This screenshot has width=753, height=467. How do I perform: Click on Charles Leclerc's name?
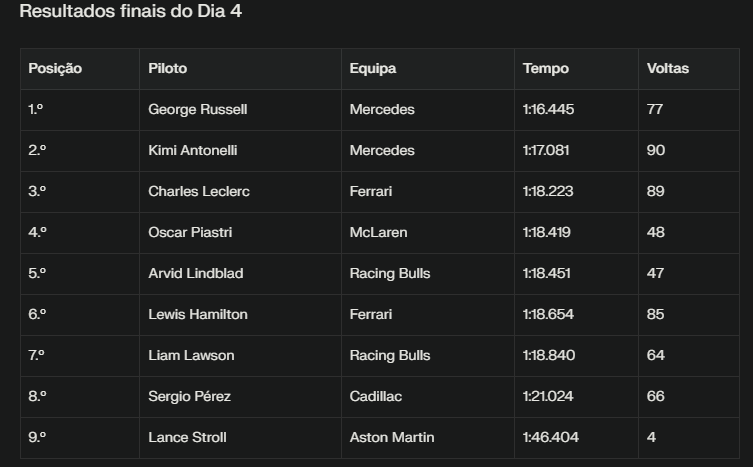198,191
